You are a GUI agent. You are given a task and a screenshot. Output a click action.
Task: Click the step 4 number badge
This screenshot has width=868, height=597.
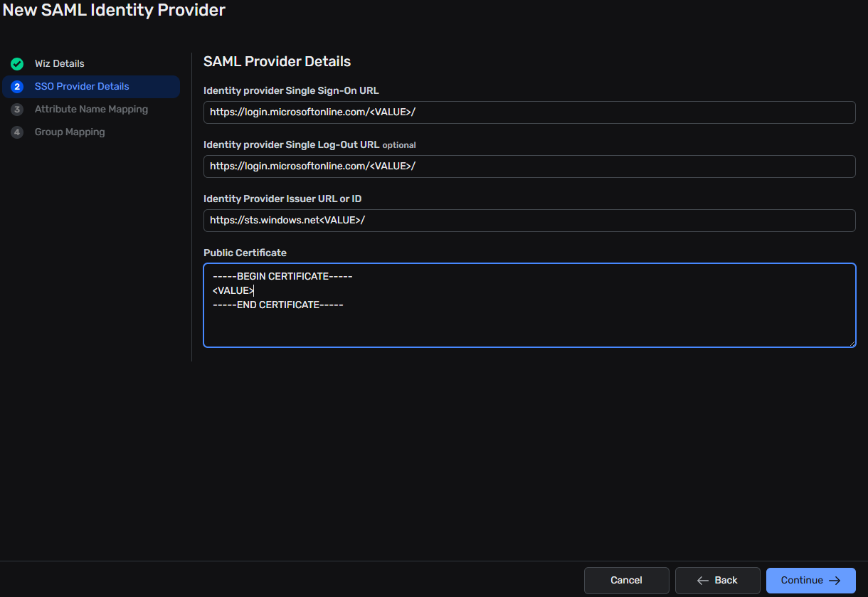click(x=17, y=132)
